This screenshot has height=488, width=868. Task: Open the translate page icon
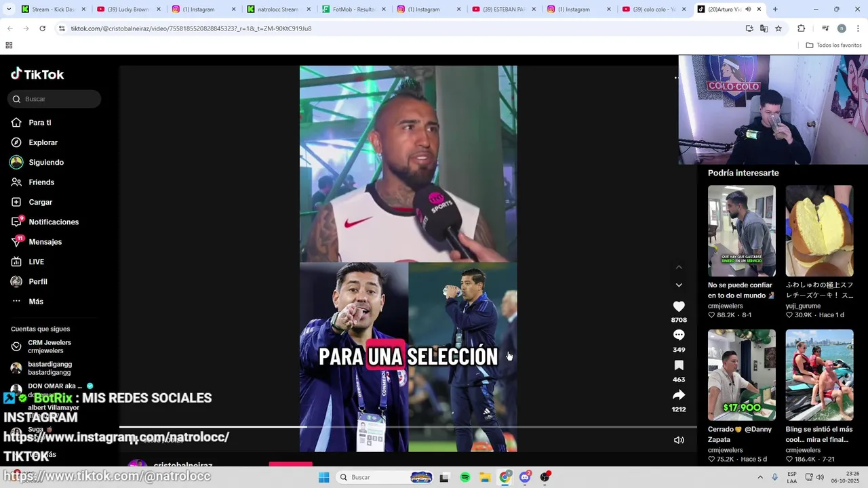tap(764, 28)
